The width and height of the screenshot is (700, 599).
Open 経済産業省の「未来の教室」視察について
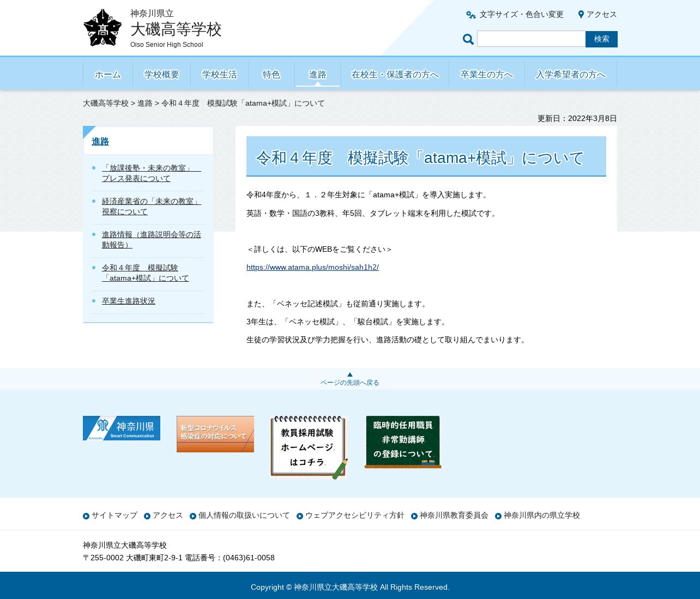click(152, 207)
